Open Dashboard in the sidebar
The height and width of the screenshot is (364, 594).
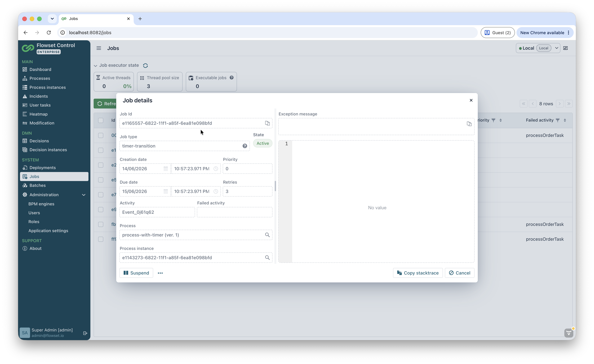[40, 69]
